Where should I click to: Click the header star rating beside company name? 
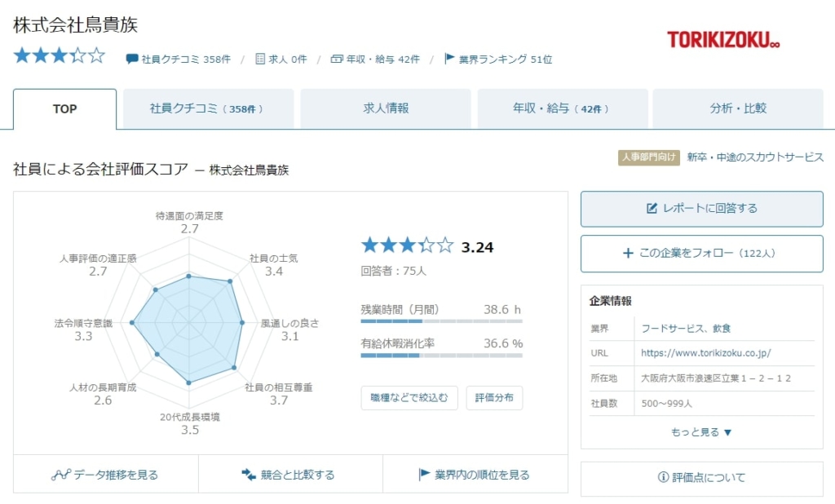60,55
